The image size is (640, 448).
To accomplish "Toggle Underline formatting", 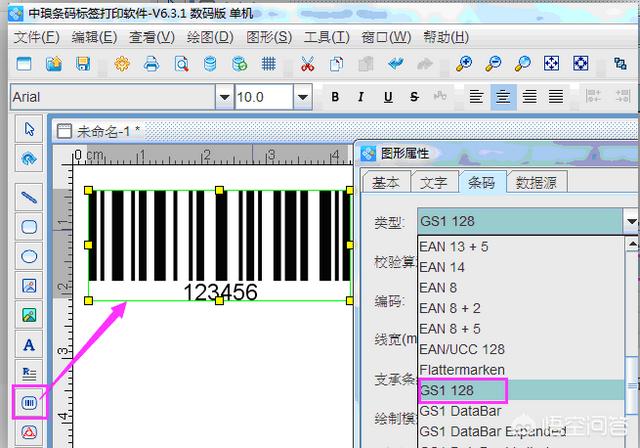I will [x=388, y=97].
